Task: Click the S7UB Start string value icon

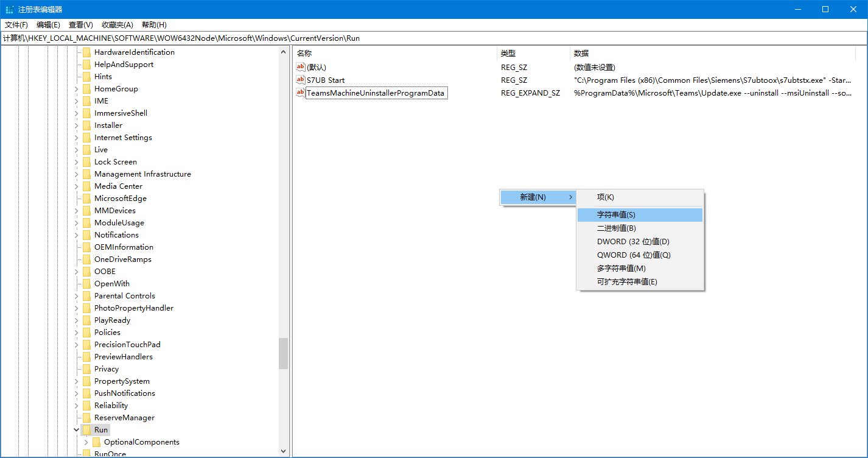Action: (300, 80)
